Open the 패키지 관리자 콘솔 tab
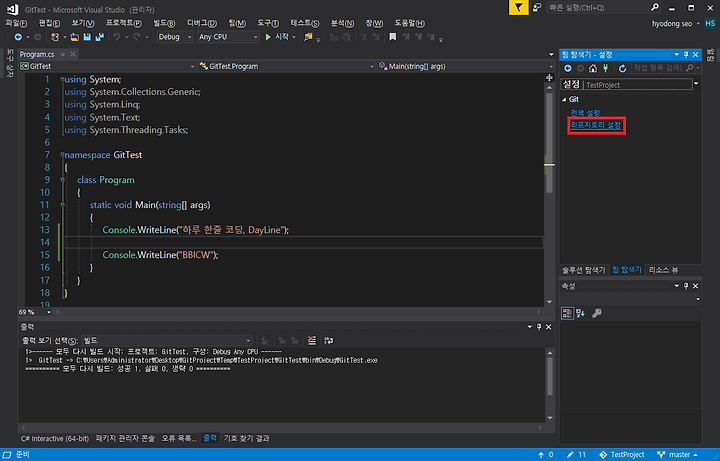720x461 pixels. coord(125,439)
